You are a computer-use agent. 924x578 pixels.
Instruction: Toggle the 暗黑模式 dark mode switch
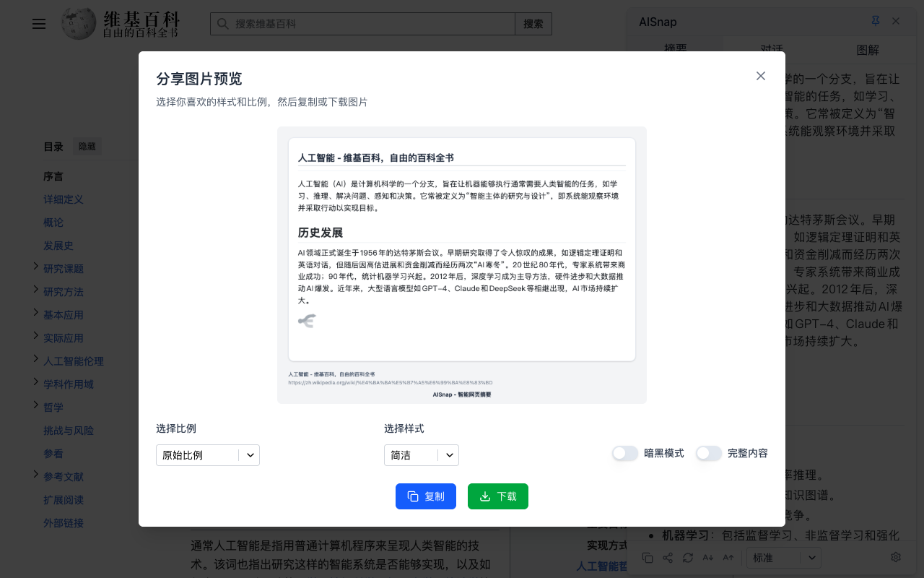(x=625, y=453)
